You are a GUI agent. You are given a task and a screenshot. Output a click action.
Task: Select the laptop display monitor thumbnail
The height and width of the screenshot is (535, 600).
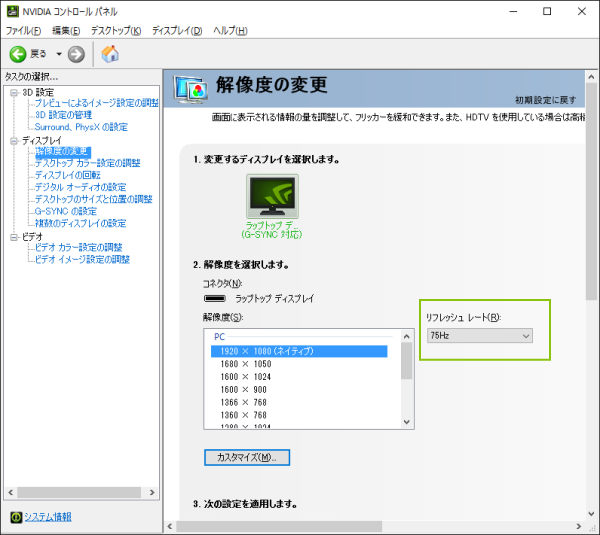click(272, 196)
